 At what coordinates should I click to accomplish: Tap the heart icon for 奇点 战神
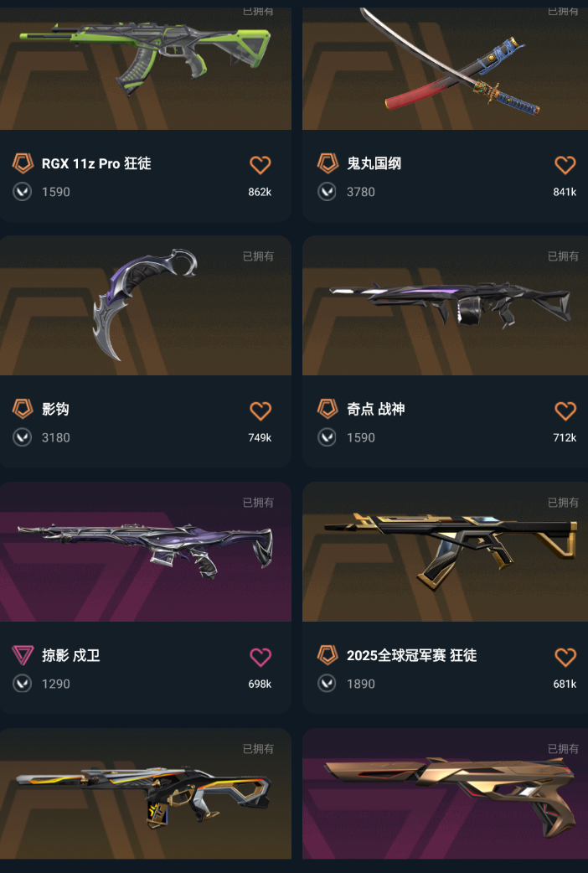coord(565,411)
